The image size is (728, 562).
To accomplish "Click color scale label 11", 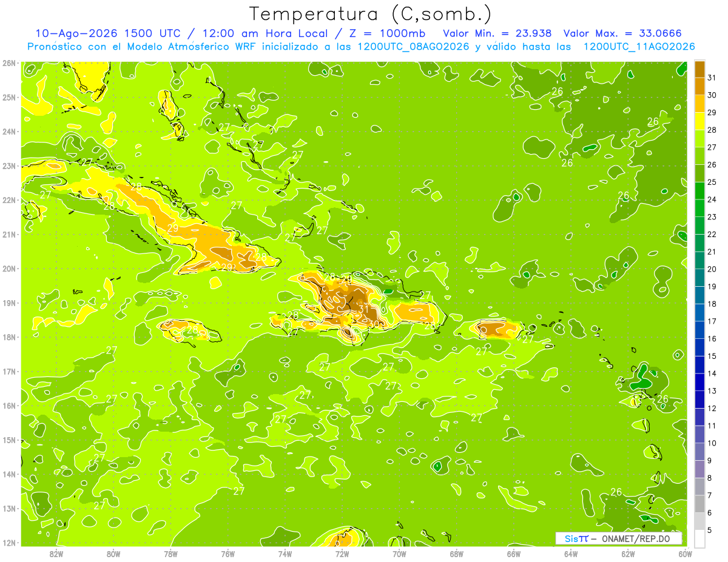I will tap(712, 425).
